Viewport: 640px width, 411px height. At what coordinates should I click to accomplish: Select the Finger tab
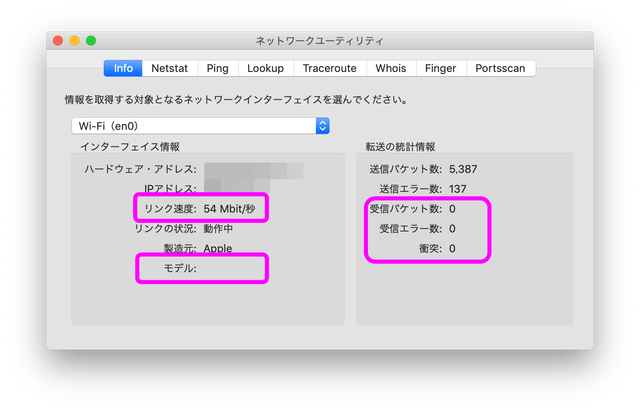pos(440,68)
